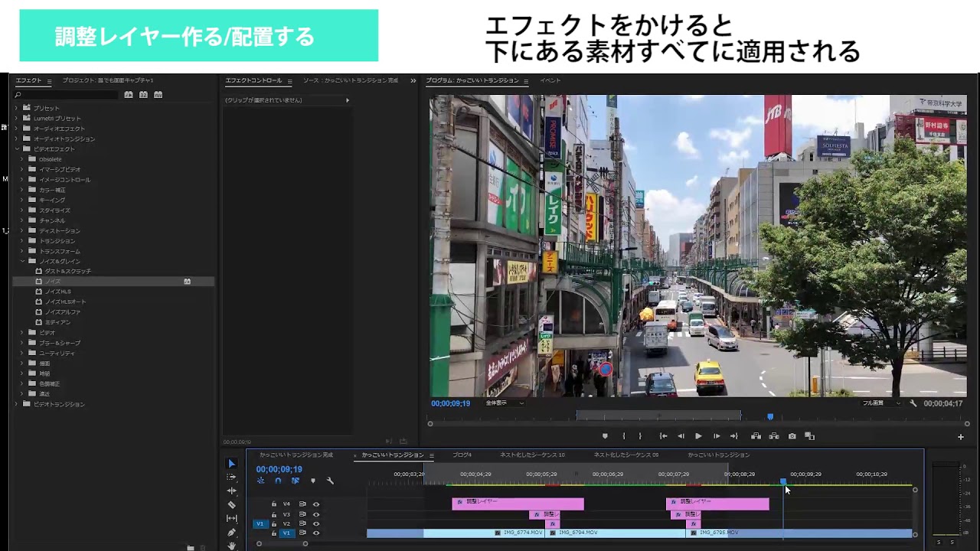Viewport: 980px width, 551px height.
Task: Collapse the ビデオエフェクト folder
Action: click(16, 149)
